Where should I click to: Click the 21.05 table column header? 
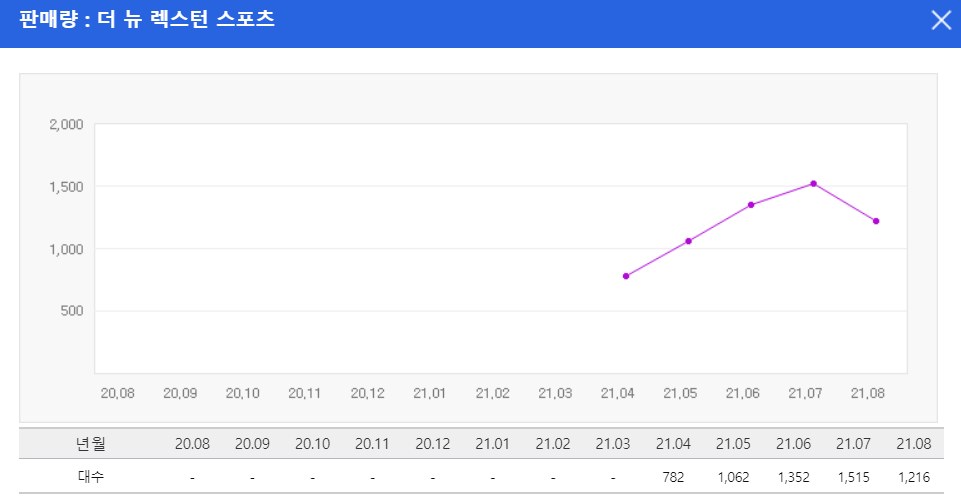733,444
